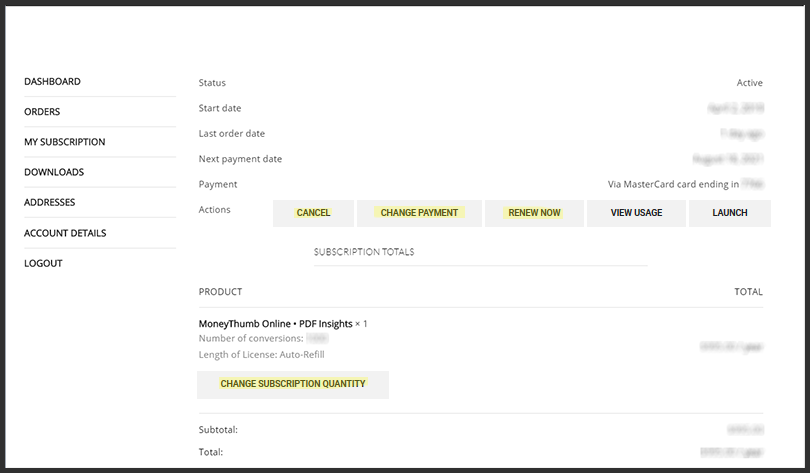Open the Downloads section
810x473 pixels.
(x=54, y=172)
